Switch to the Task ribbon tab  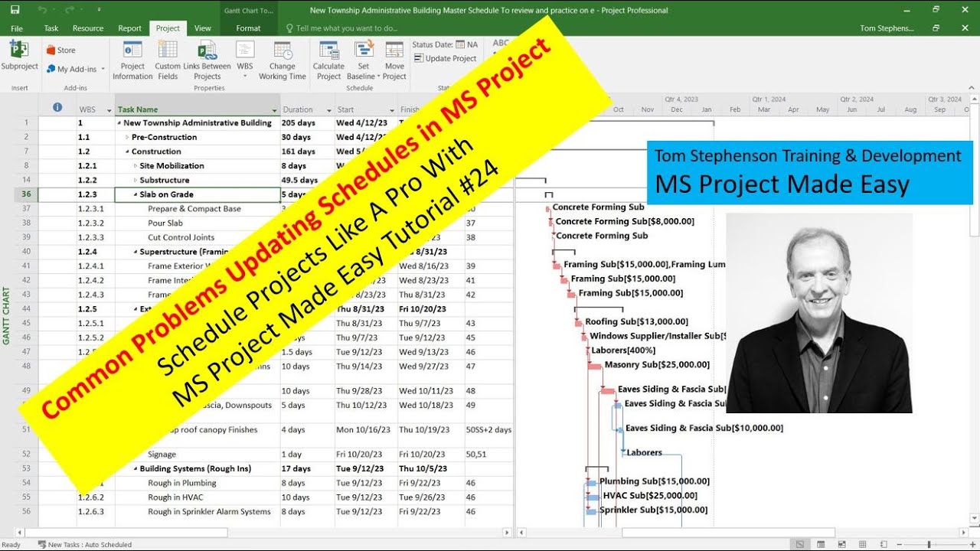51,28
